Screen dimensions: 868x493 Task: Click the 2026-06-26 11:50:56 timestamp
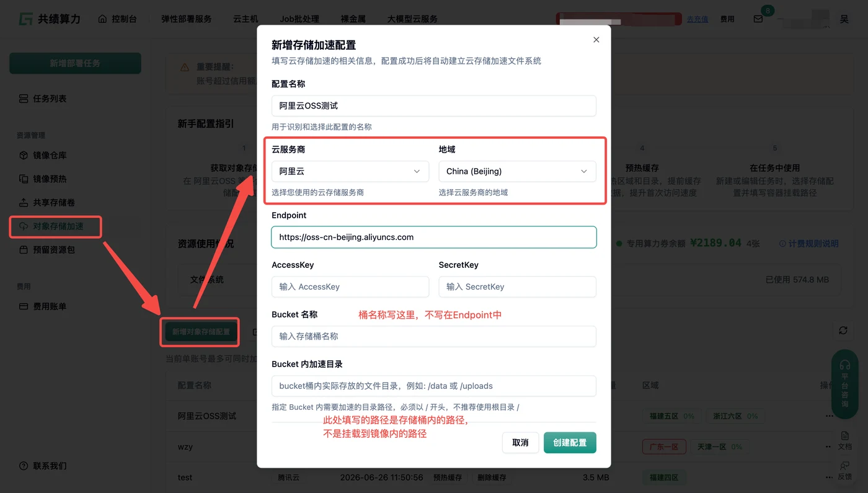[382, 477]
